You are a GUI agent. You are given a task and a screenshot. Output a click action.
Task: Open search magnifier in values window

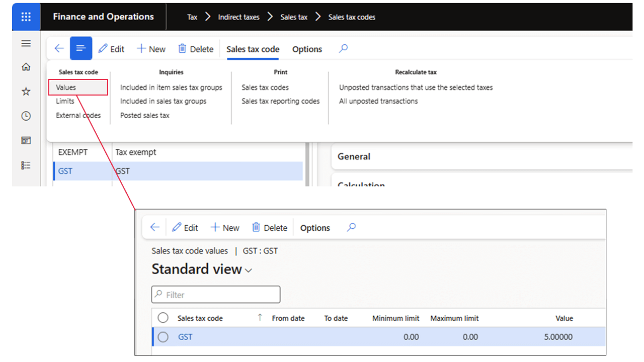[x=351, y=227]
